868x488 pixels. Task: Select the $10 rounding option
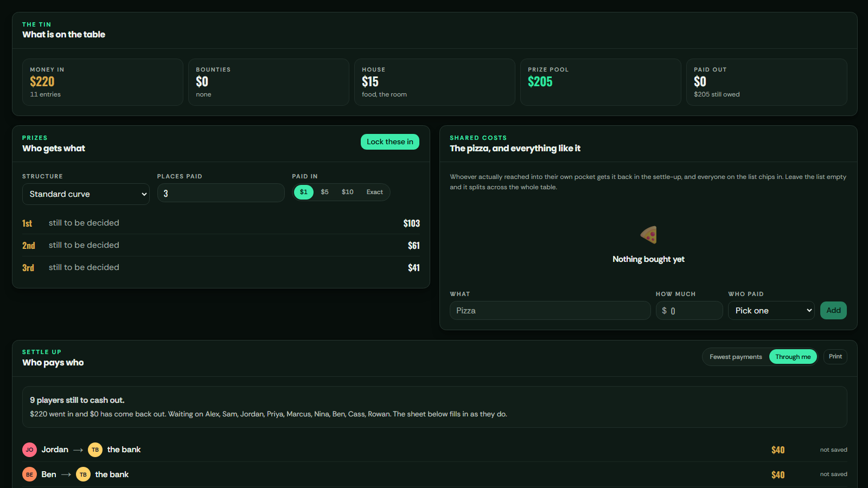tap(348, 192)
